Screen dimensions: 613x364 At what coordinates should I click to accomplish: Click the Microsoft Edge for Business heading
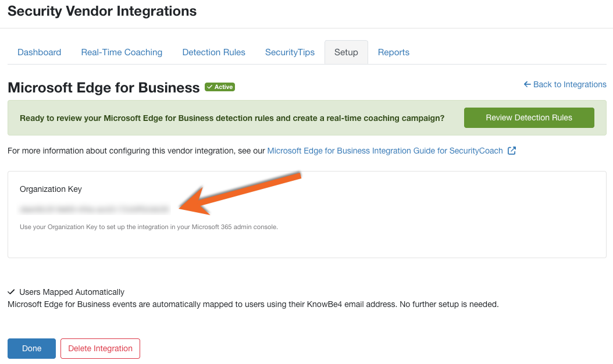[104, 88]
